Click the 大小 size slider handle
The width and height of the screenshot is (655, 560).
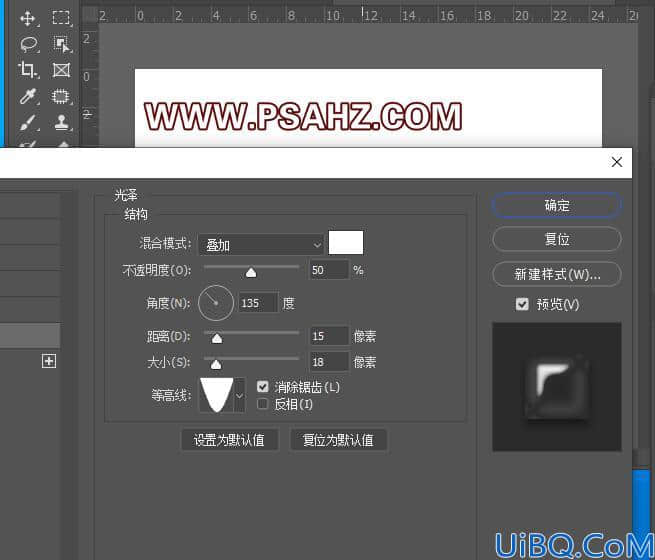(216, 365)
